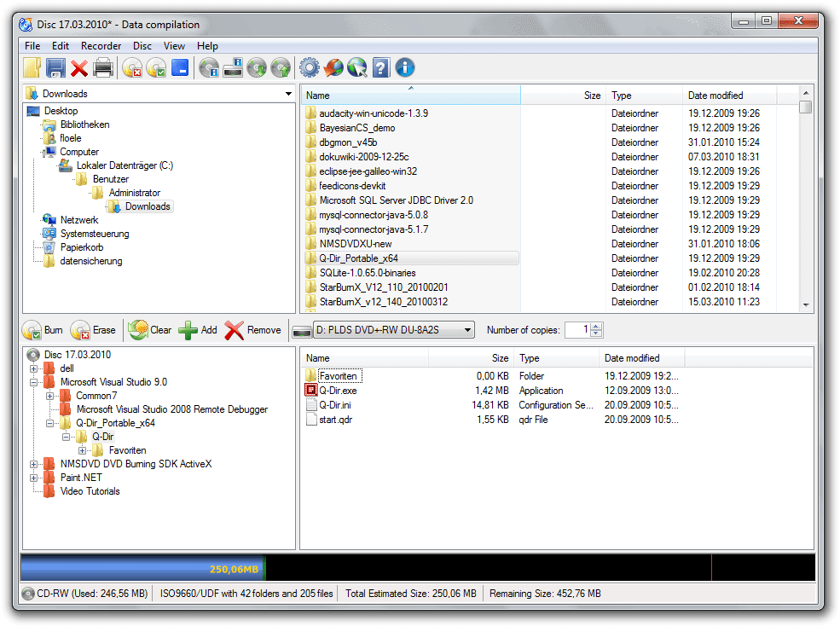Sort the compilation list by Size column
This screenshot has width=840, height=626.
coord(471,358)
